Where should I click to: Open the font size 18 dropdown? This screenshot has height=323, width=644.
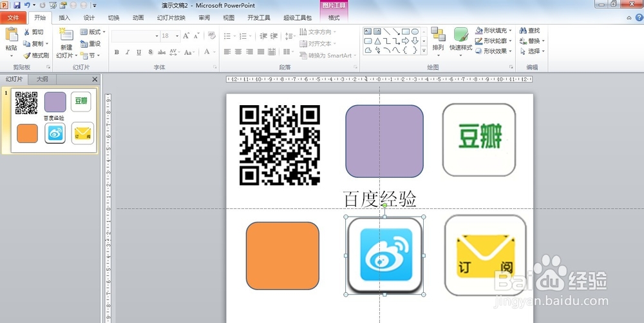[177, 36]
